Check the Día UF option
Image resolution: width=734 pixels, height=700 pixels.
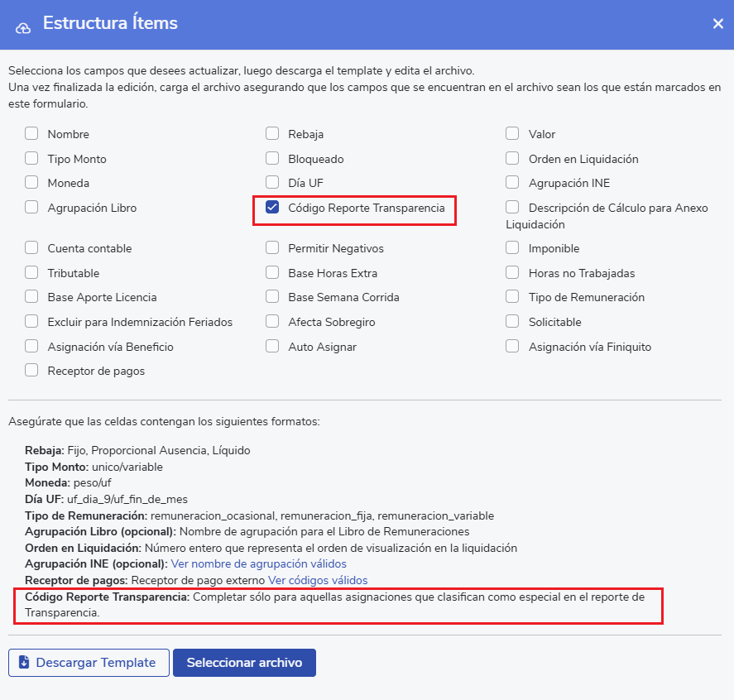pyautogui.click(x=272, y=183)
